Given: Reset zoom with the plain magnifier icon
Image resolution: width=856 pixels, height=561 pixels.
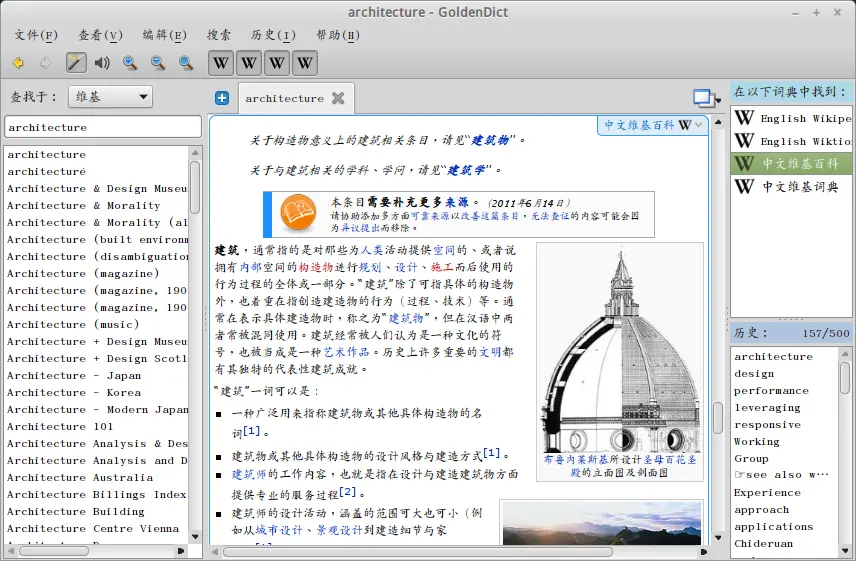Looking at the screenshot, I should 186,63.
